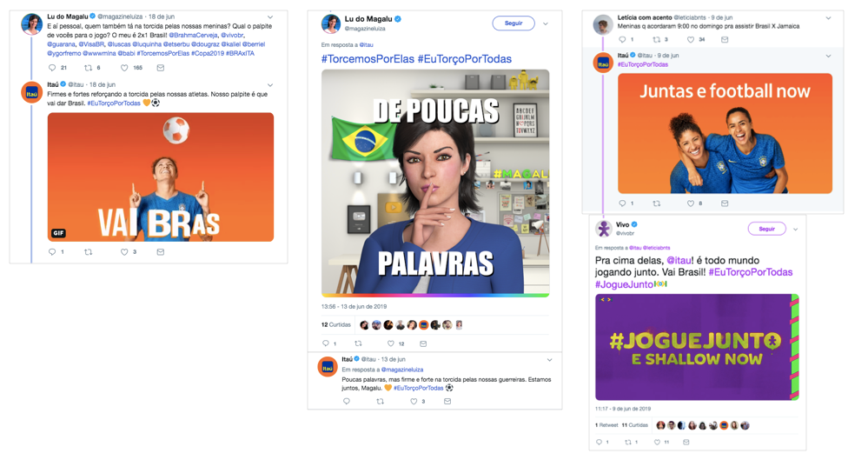Viewport: 868px width, 460px height.
Task: Open dropdown chevron next to Vivo's Seguir button
Action: coord(796,230)
